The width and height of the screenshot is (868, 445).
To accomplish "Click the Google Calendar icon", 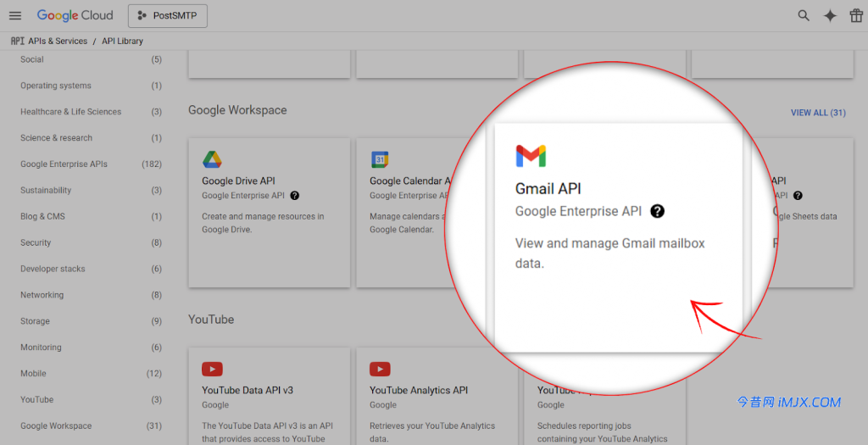I will tap(380, 159).
